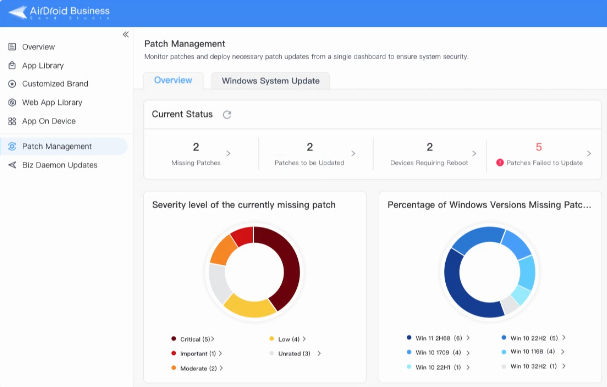Viewport: 607px width, 387px height.
Task: Collapse the sidebar with double-chevron icon
Action: tap(126, 34)
